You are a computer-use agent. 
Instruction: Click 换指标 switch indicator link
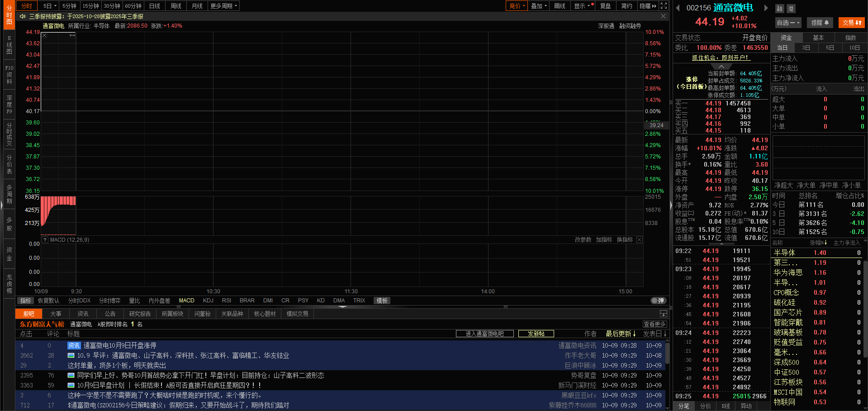(625, 240)
